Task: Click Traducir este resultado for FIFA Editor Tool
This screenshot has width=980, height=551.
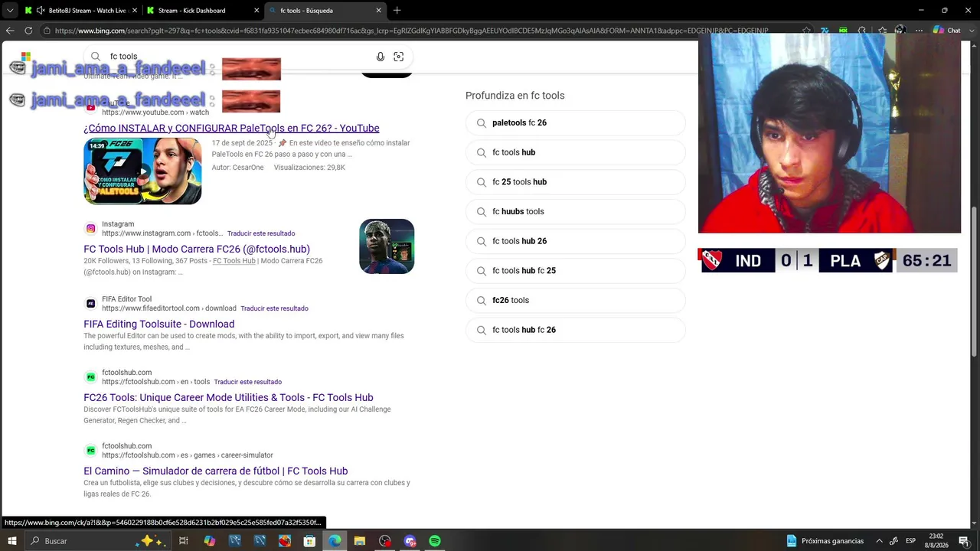Action: tap(274, 308)
